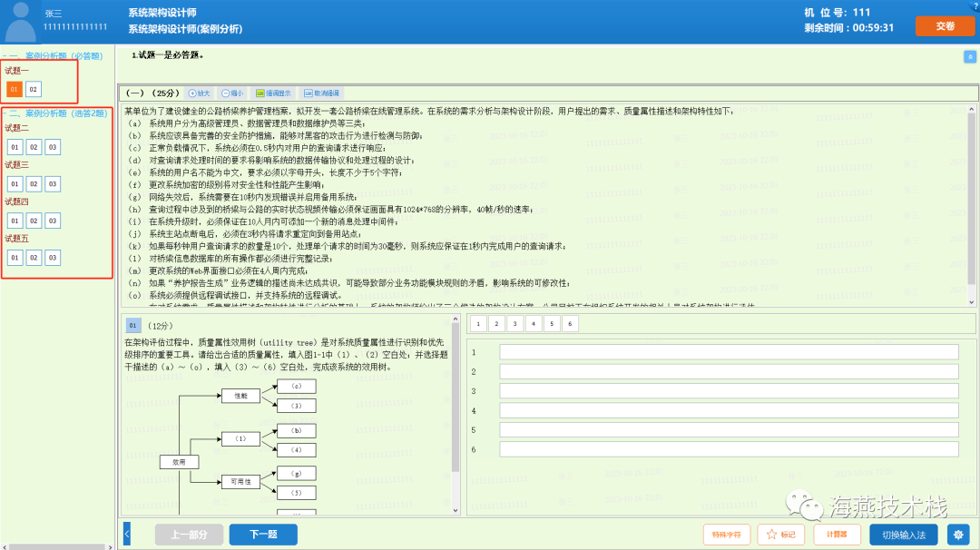
Task: Click the 机位号: 111 text
Action: (838, 13)
